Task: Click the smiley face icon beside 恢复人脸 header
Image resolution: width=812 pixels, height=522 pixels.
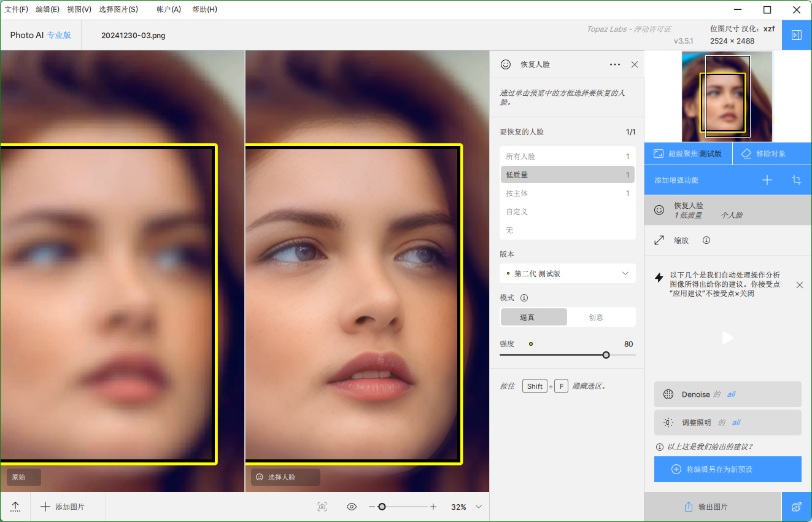Action: tap(506, 64)
